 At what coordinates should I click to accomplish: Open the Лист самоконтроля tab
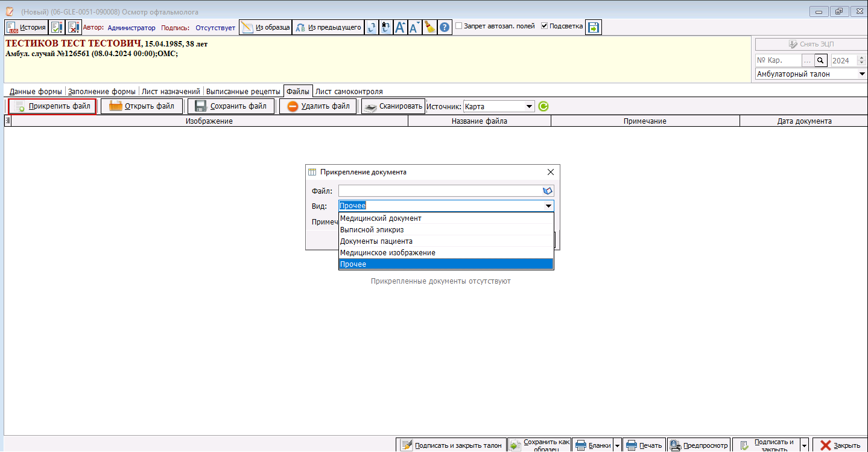tap(349, 92)
